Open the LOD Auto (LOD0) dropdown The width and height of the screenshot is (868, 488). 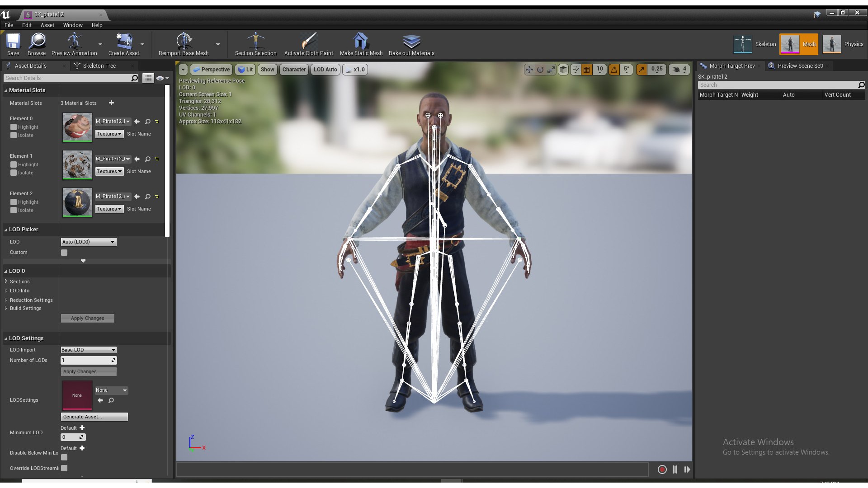[89, 242]
